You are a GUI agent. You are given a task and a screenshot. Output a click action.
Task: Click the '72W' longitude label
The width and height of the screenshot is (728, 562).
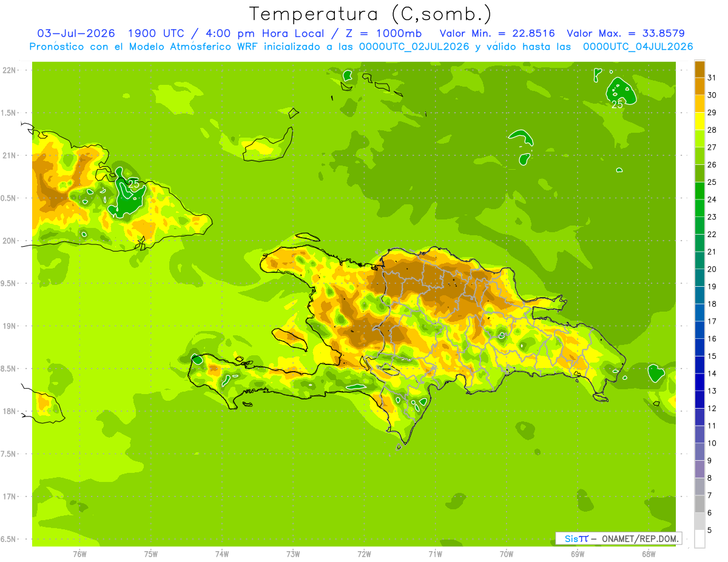coord(364,554)
